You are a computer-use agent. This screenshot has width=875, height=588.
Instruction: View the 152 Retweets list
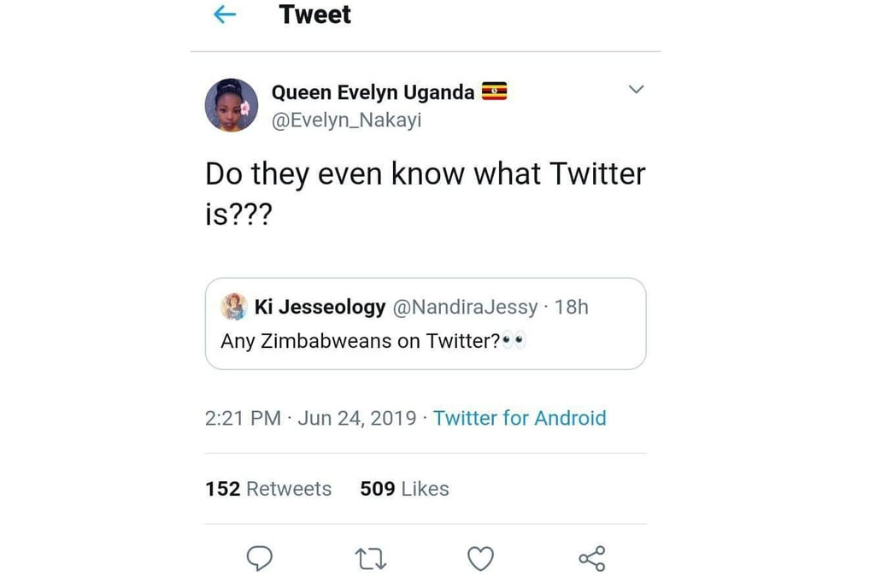(x=268, y=489)
